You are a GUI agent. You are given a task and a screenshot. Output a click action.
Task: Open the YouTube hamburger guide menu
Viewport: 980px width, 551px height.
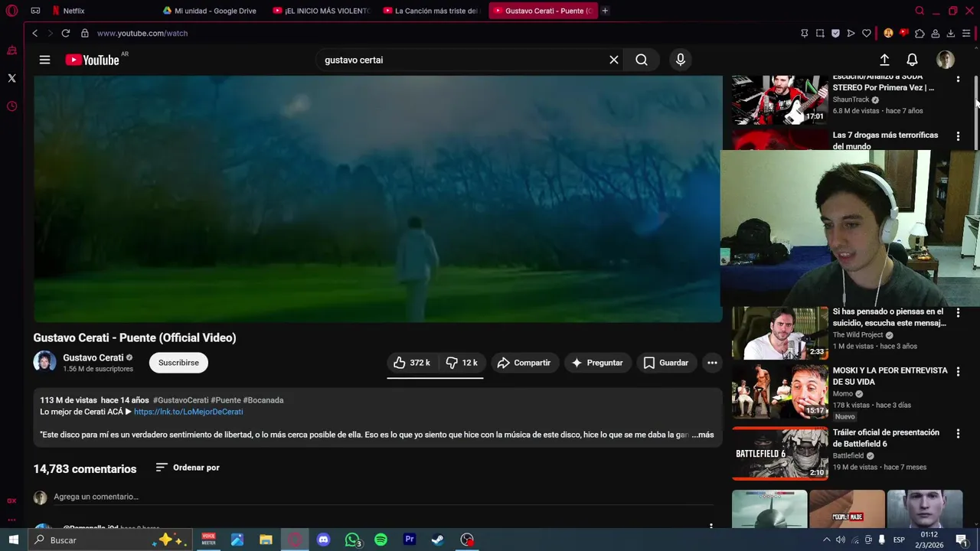(44, 60)
